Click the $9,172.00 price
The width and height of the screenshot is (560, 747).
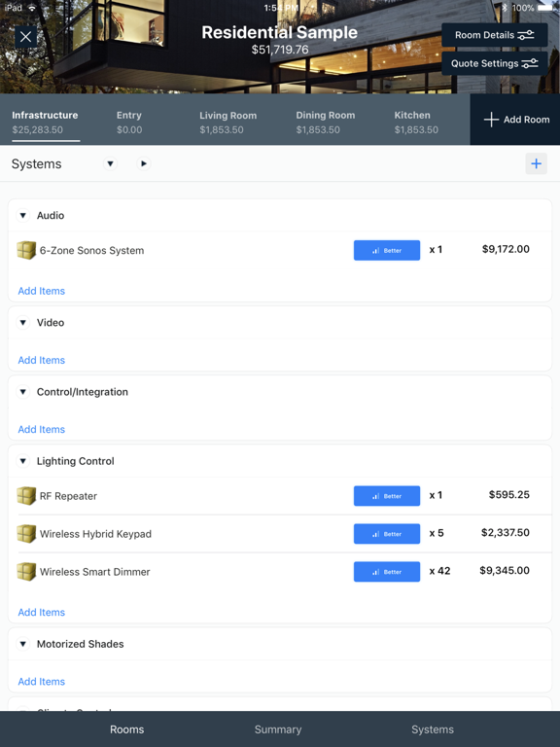point(506,249)
